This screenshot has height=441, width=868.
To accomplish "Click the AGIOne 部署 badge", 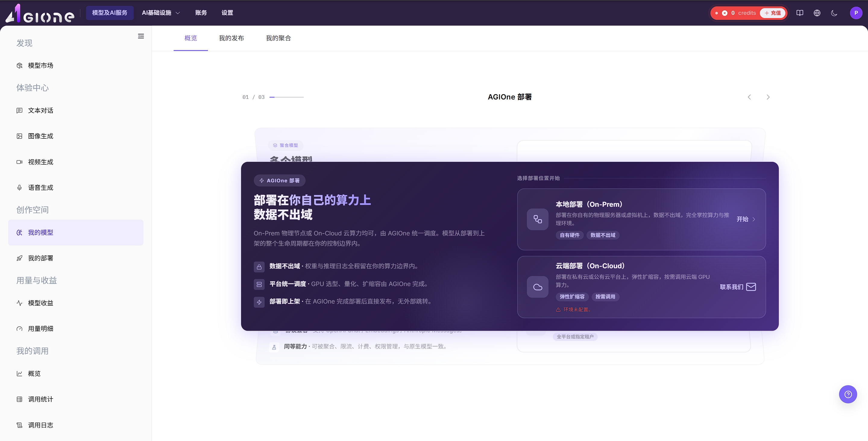I will (280, 181).
